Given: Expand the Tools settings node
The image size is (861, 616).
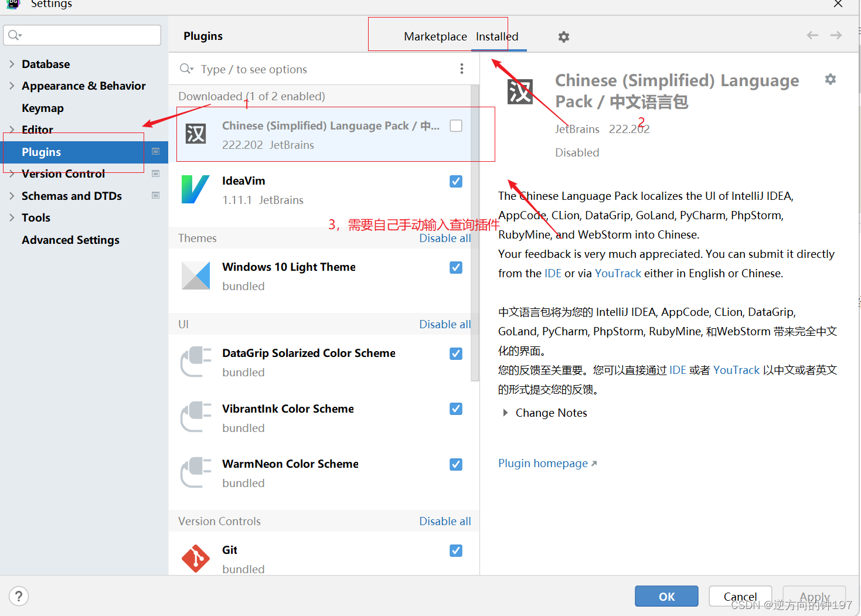Looking at the screenshot, I should click(x=12, y=217).
